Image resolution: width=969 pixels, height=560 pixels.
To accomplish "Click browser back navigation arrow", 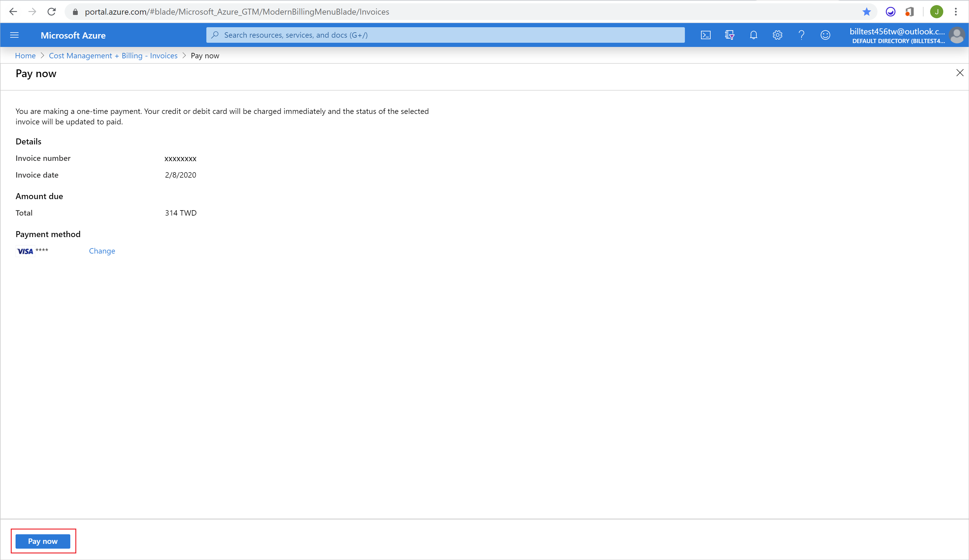I will coord(13,11).
